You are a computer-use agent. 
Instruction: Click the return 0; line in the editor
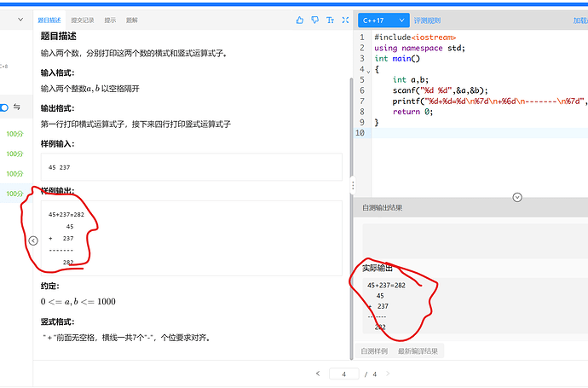pyautogui.click(x=412, y=112)
